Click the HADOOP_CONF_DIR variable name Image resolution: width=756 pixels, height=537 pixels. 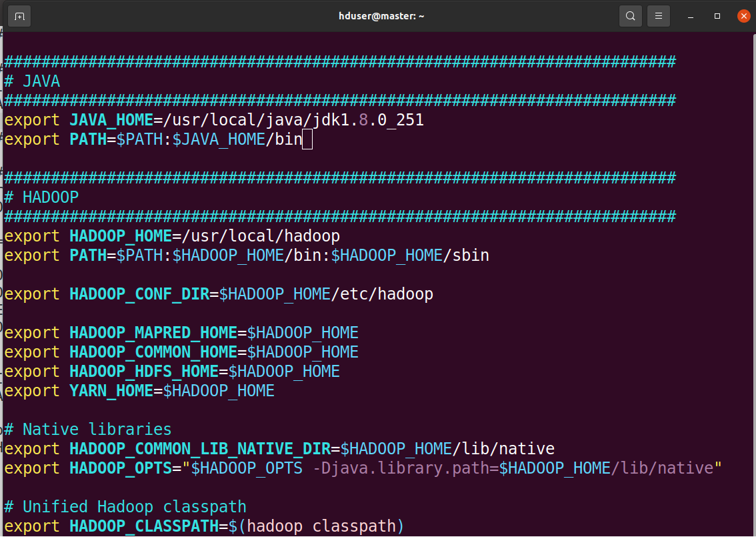click(x=139, y=294)
